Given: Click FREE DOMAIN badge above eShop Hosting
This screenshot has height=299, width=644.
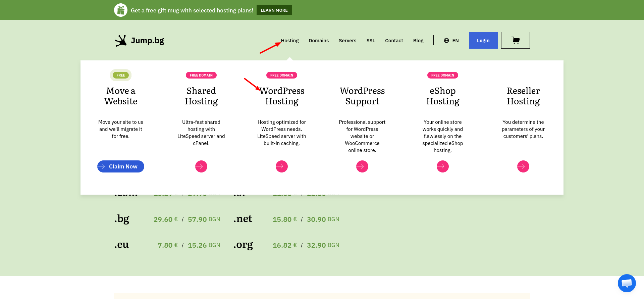Looking at the screenshot, I should [443, 75].
